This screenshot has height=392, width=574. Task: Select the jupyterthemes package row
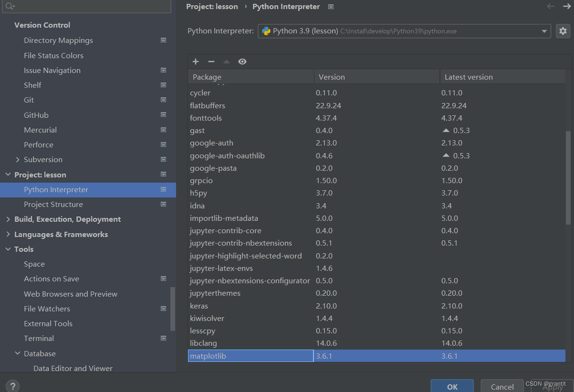coord(377,293)
